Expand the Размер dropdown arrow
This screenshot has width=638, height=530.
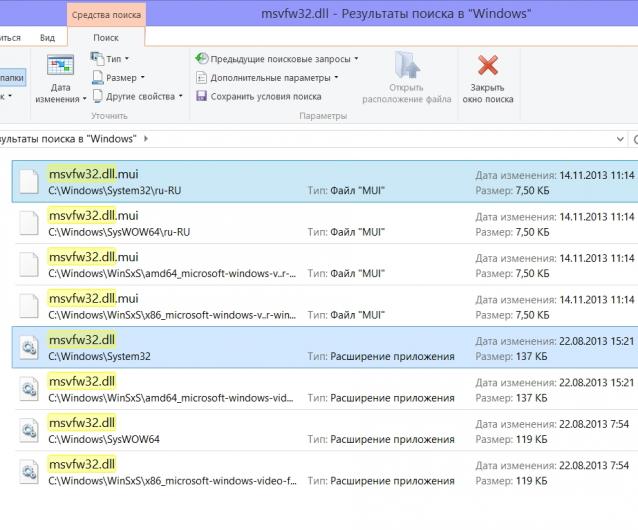click(x=143, y=77)
